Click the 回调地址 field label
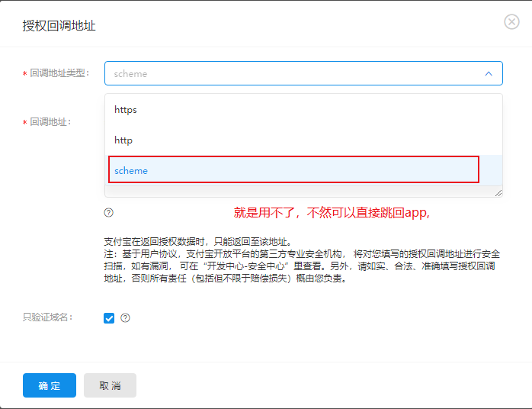 coord(50,121)
